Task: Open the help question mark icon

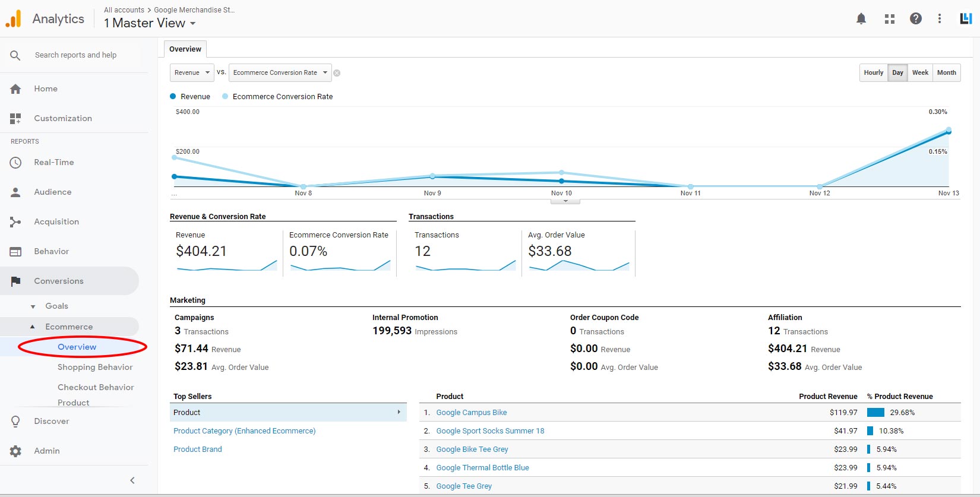Action: (915, 19)
